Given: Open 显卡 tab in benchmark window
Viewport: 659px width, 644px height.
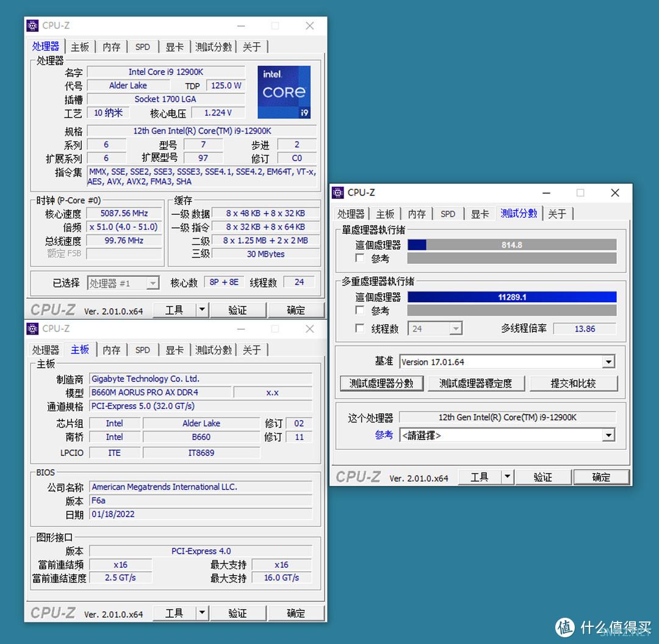Looking at the screenshot, I should point(480,214).
